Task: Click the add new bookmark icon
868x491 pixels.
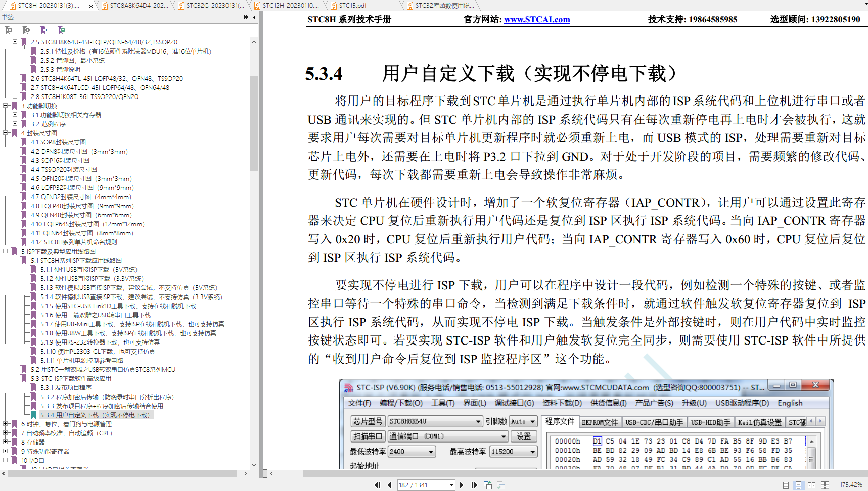Action: tap(26, 30)
